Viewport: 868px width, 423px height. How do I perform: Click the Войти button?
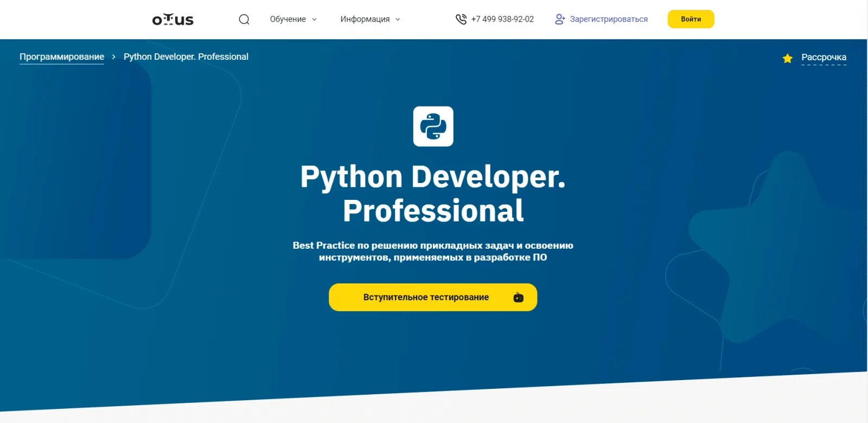[691, 19]
